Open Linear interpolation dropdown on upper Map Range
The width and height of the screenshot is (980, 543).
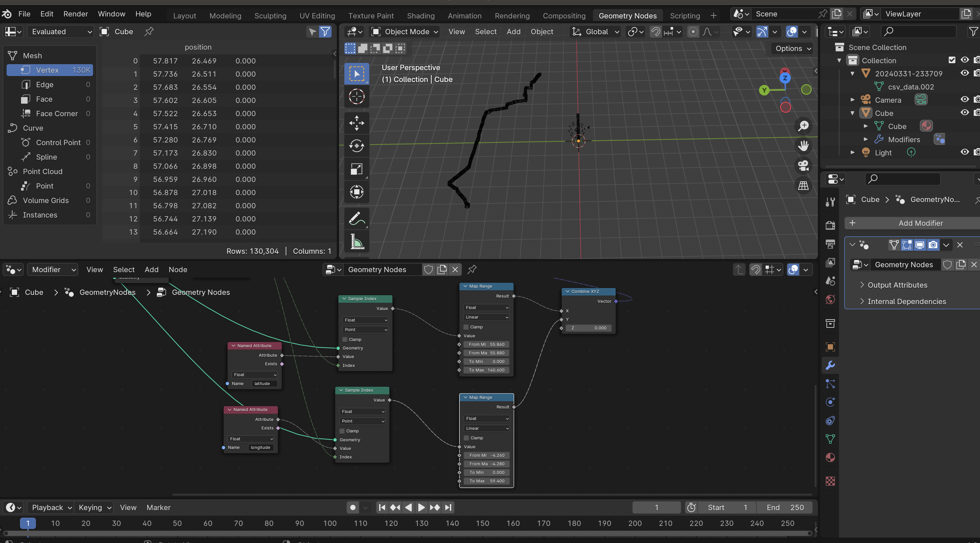point(486,317)
